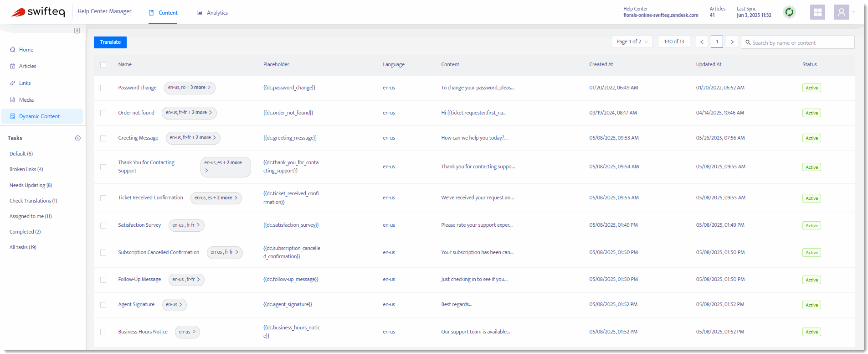Viewport: 868px width, 354px height.
Task: Expand Business Hours Notice en-us pill
Action: pyautogui.click(x=188, y=332)
